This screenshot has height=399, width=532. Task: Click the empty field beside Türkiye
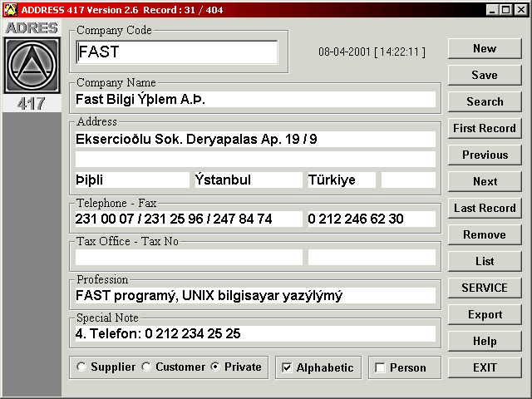[408, 180]
